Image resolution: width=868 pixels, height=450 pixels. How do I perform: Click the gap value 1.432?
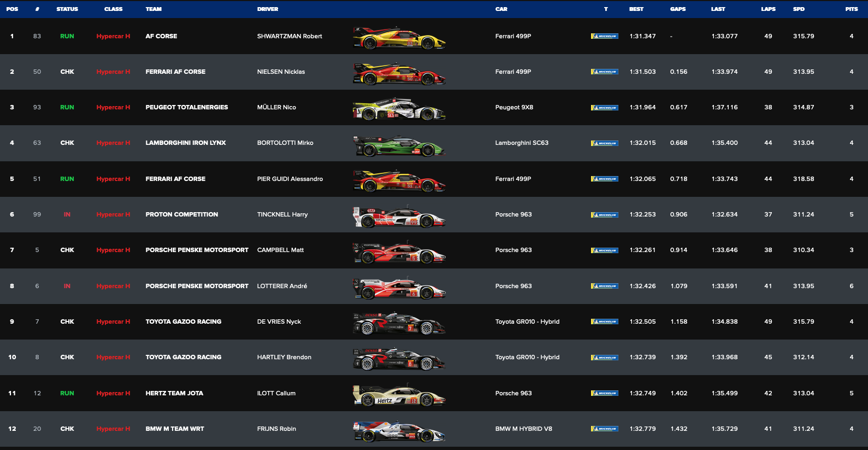click(679, 429)
